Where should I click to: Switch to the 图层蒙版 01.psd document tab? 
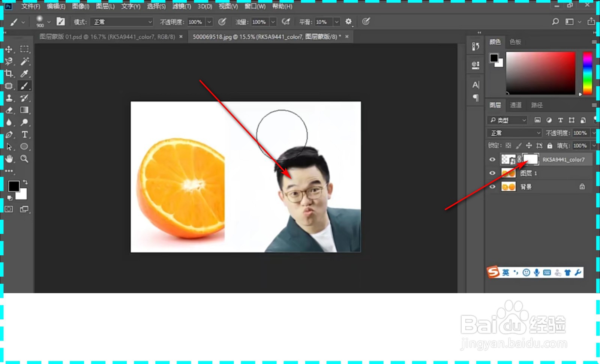(107, 37)
